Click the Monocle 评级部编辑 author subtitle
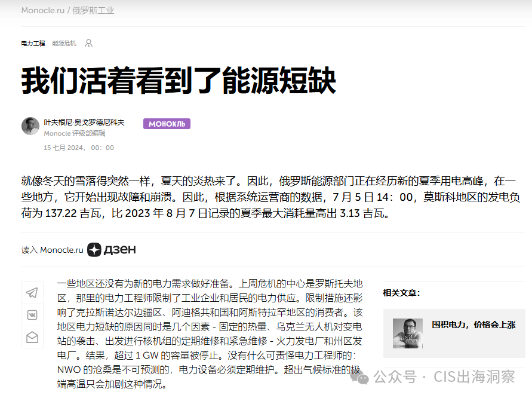532x398 pixels. tap(74, 133)
